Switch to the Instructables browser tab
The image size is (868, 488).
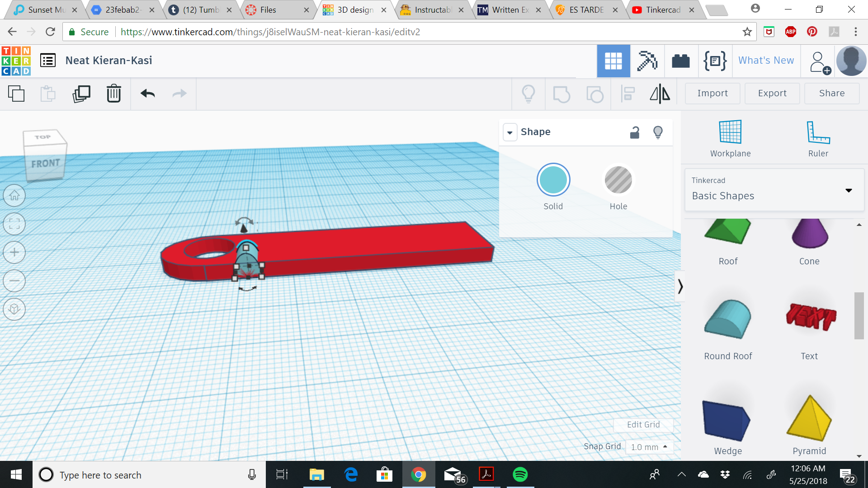point(432,10)
